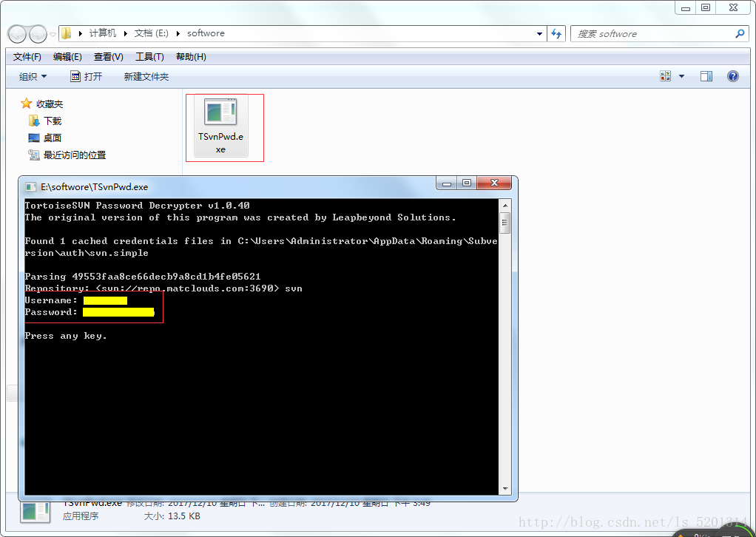
Task: Select 收藏夹 in the navigation pane
Action: coord(49,104)
